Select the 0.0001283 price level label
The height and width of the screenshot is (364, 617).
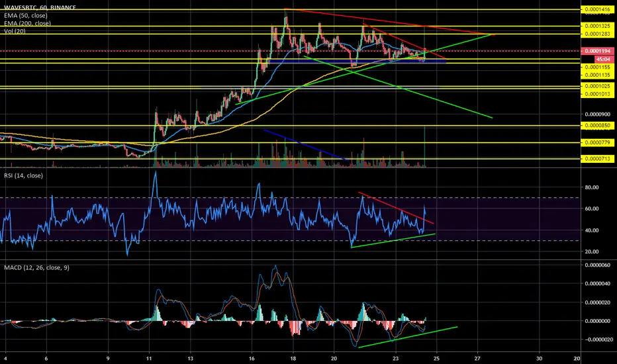coord(597,34)
